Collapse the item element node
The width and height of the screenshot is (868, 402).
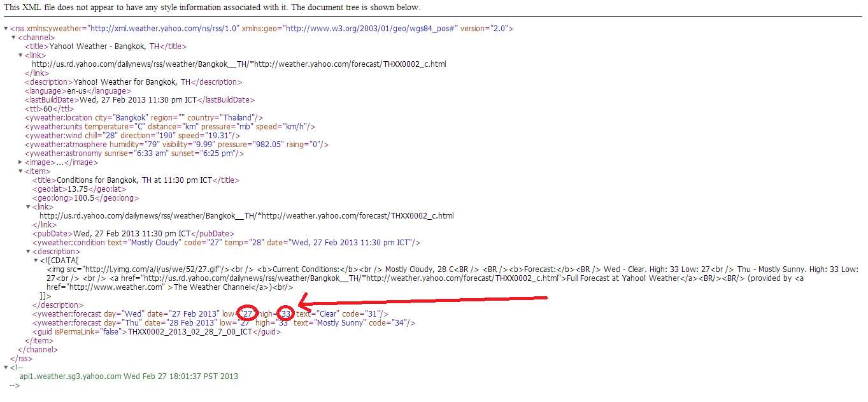coord(20,171)
